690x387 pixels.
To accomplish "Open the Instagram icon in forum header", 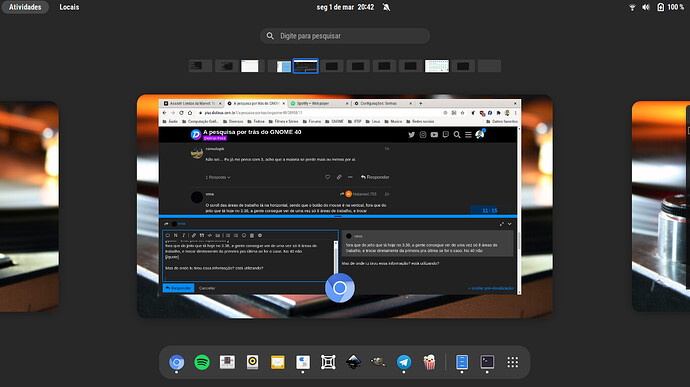I will (423, 135).
